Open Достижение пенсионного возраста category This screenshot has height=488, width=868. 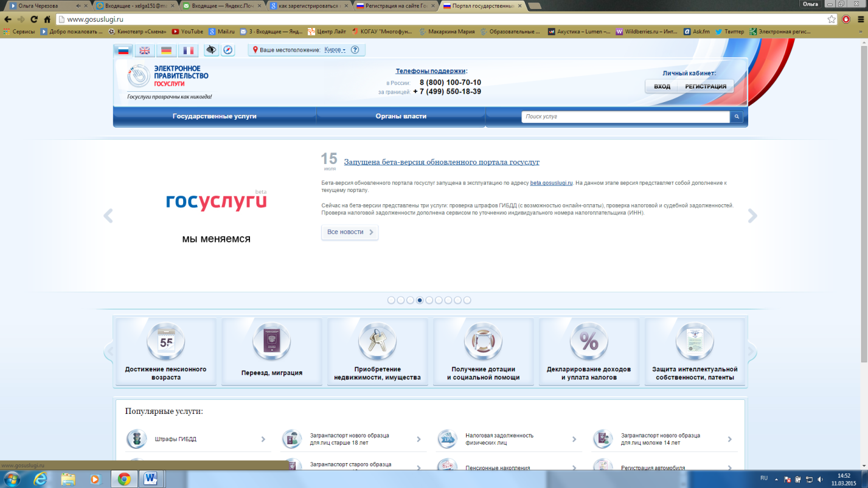(x=166, y=352)
